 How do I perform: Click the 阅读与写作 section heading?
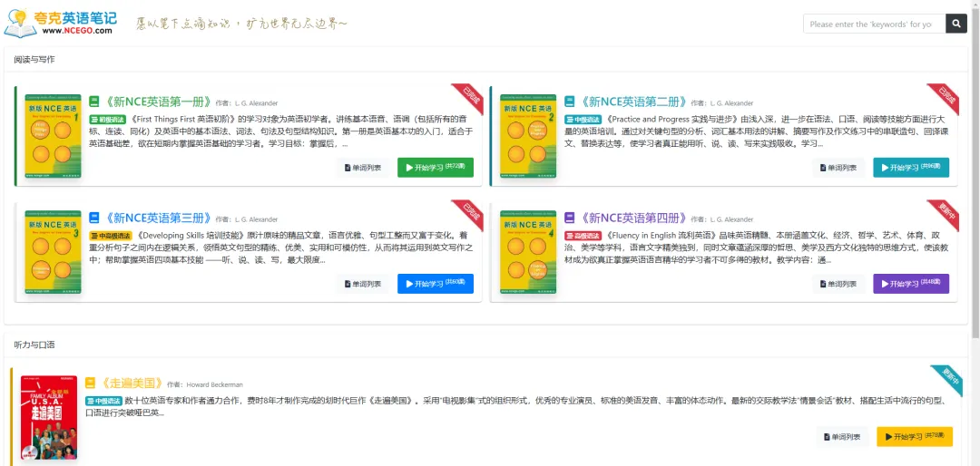[x=34, y=59]
